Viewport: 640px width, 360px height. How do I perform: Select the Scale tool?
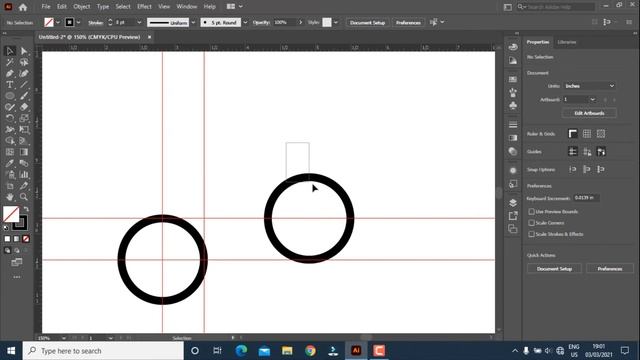pos(24,118)
